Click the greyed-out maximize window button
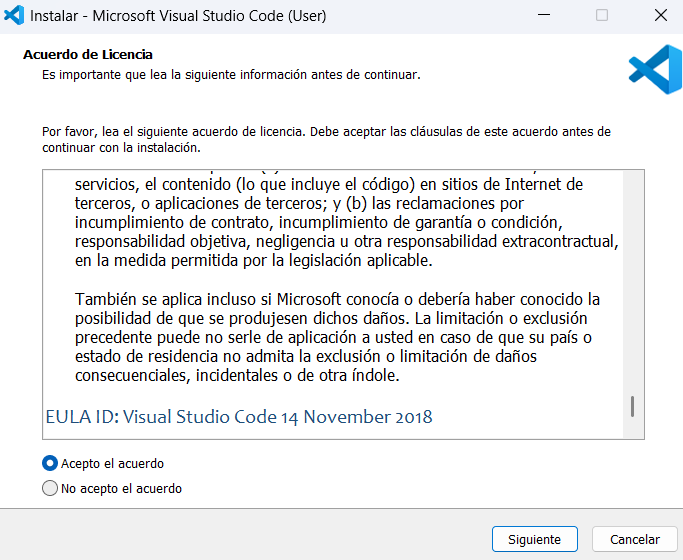This screenshot has height=560, width=683. click(601, 16)
